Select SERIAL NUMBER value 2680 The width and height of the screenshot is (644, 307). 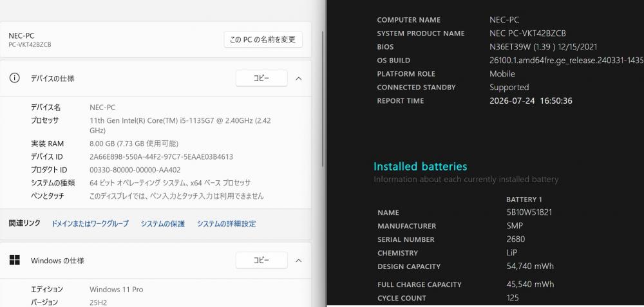[x=515, y=239]
